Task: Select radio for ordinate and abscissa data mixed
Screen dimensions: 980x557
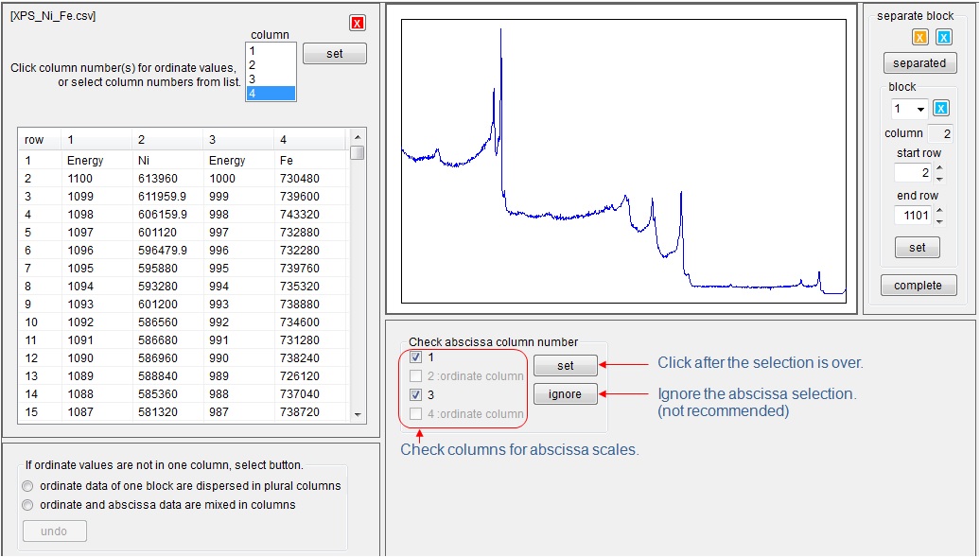Action: [29, 505]
